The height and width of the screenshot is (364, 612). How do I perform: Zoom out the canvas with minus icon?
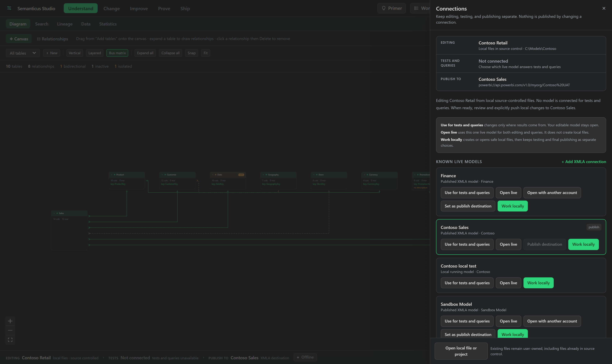coord(10,330)
